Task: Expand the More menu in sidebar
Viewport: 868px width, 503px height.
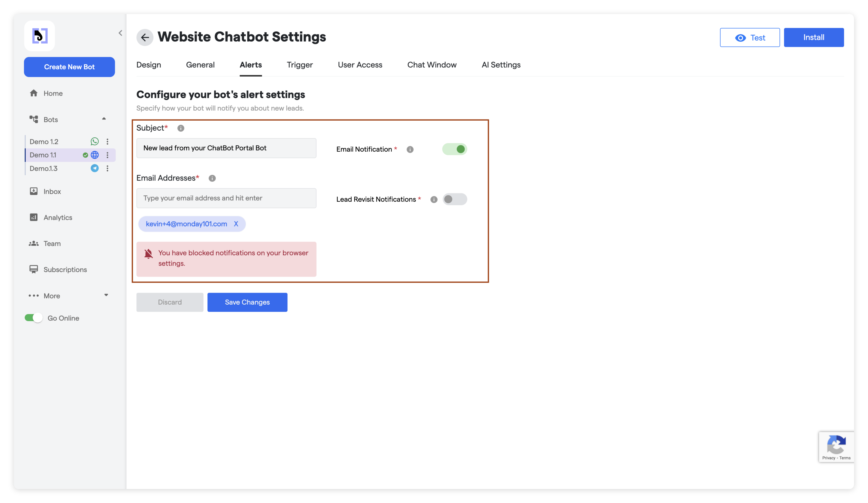Action: click(106, 296)
